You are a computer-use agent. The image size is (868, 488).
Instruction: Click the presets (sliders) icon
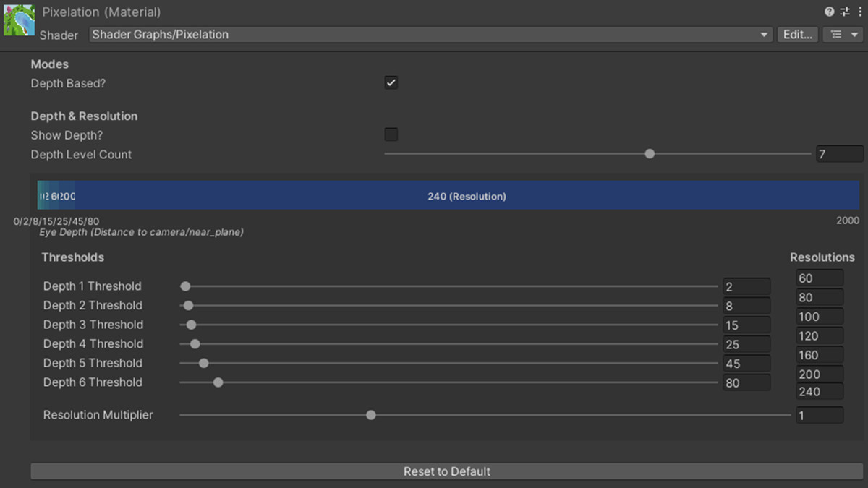[844, 12]
